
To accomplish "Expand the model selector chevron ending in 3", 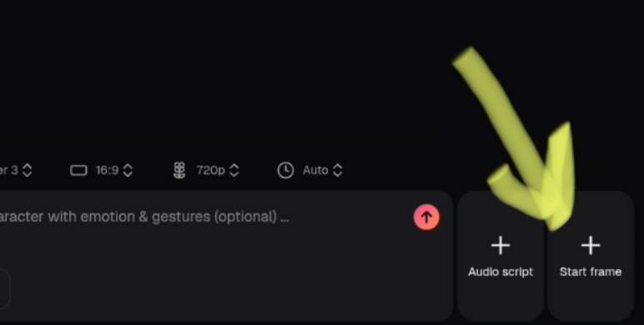I will click(27, 170).
